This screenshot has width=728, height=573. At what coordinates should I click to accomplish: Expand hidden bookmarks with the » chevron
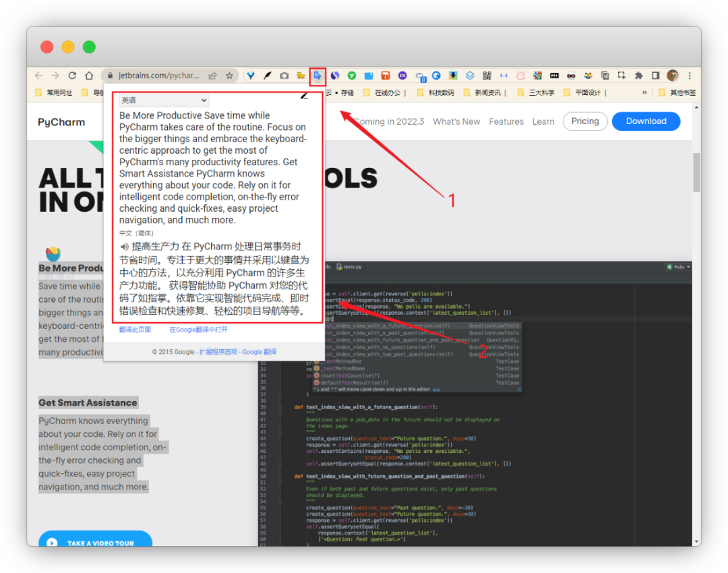(644, 92)
